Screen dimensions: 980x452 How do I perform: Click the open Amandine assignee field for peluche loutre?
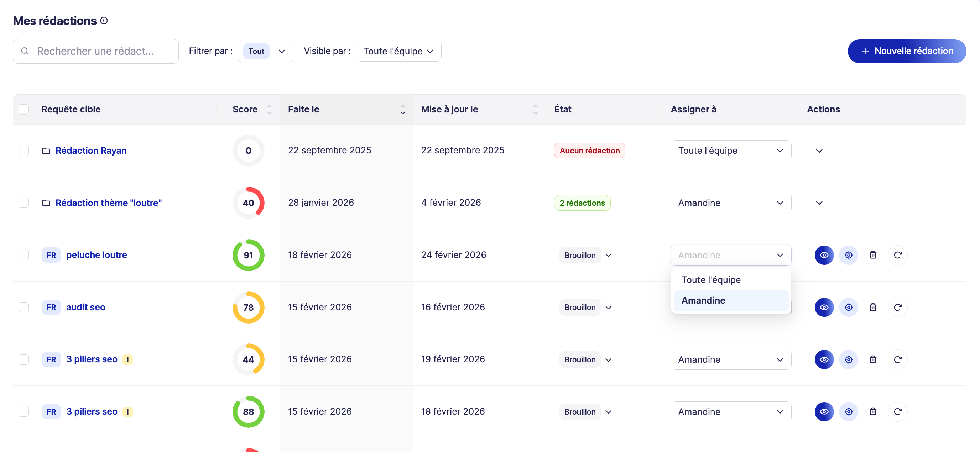[x=731, y=255]
